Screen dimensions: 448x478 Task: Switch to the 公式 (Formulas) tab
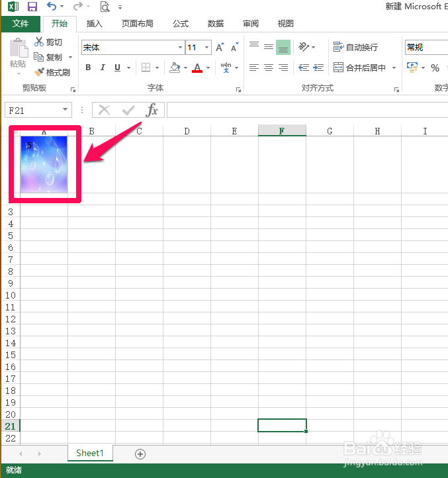(x=181, y=23)
